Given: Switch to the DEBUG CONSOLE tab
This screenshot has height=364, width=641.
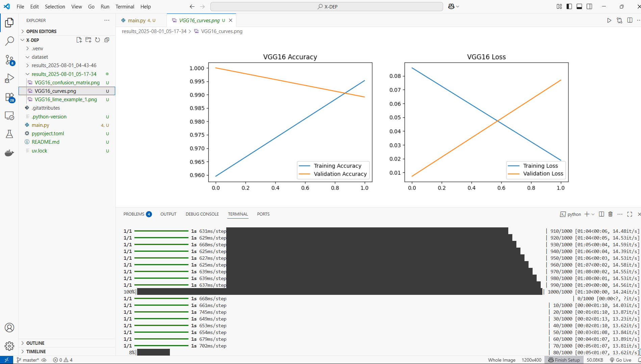Looking at the screenshot, I should [x=202, y=214].
